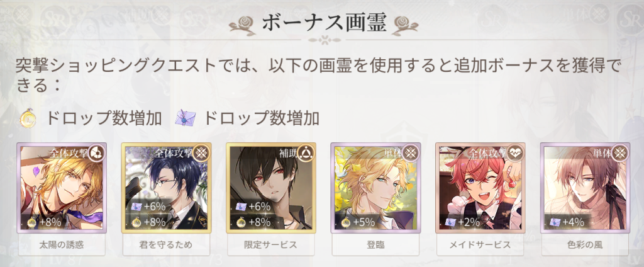Viewport: 644px width, 267px height.
Task: Click the メイドサービス name label
Action: click(480, 245)
